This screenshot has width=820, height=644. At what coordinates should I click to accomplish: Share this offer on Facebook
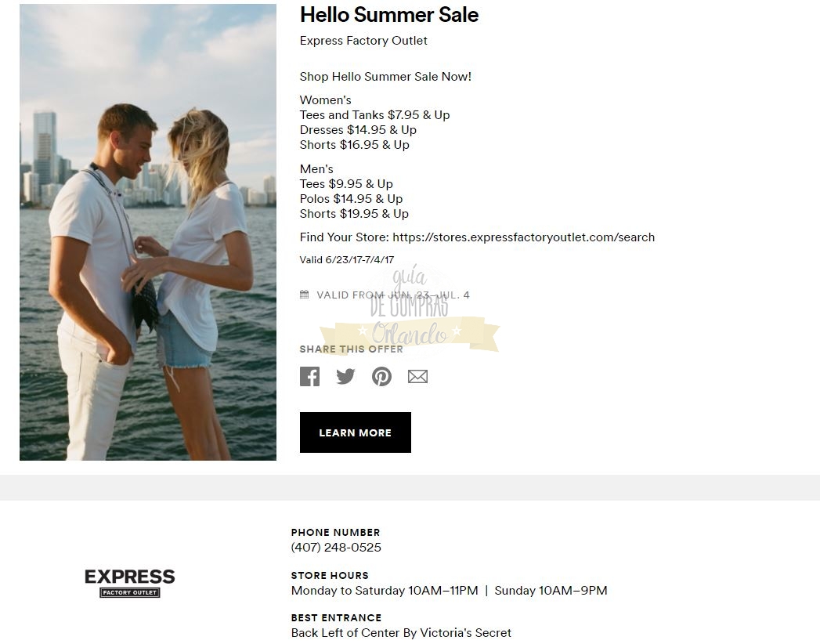click(x=309, y=376)
